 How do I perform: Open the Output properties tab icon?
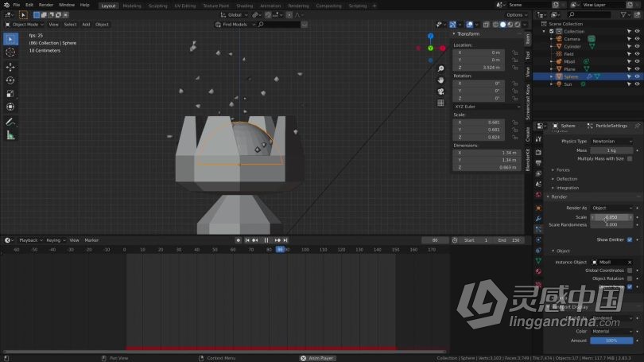(538, 163)
